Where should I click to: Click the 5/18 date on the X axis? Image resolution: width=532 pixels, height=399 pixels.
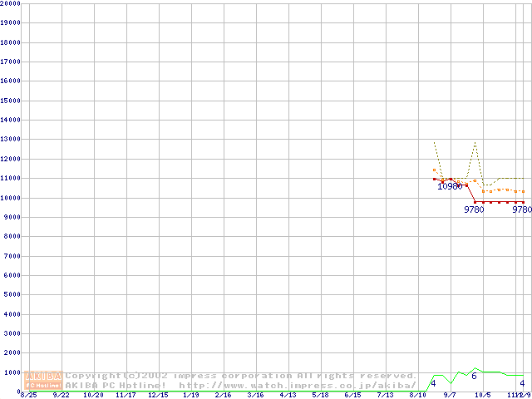[320, 396]
